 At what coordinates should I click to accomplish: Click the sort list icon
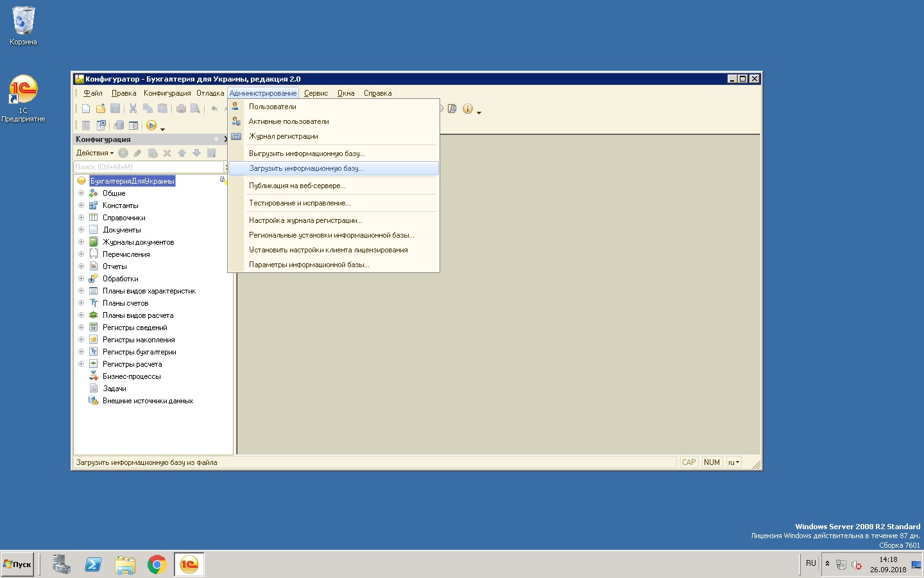pyautogui.click(x=211, y=153)
